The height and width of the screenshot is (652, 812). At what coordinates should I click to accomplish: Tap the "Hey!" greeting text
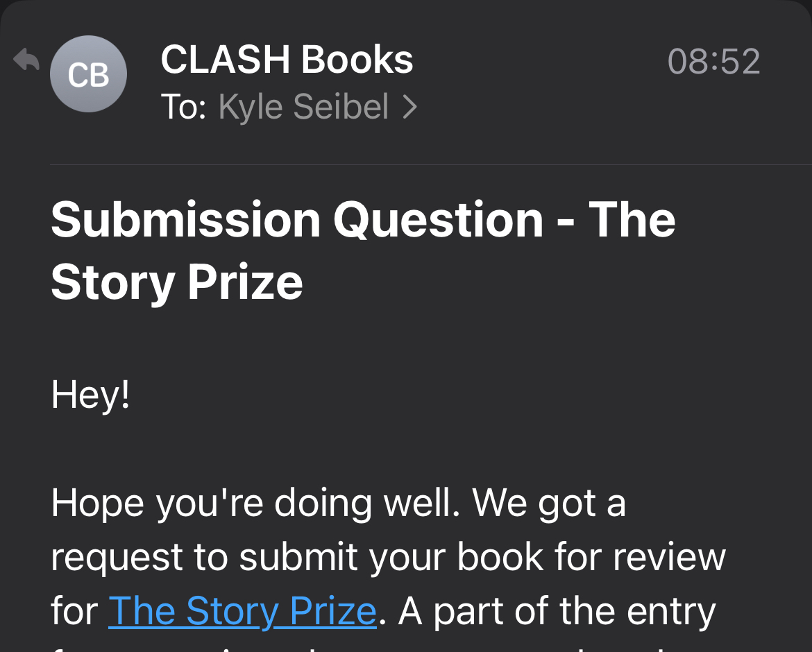[x=90, y=395]
